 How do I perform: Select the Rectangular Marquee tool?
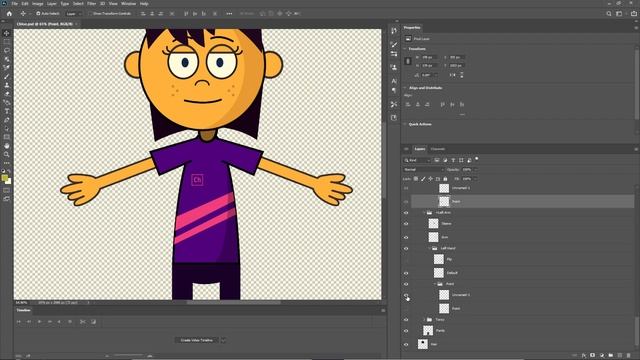tap(6, 42)
